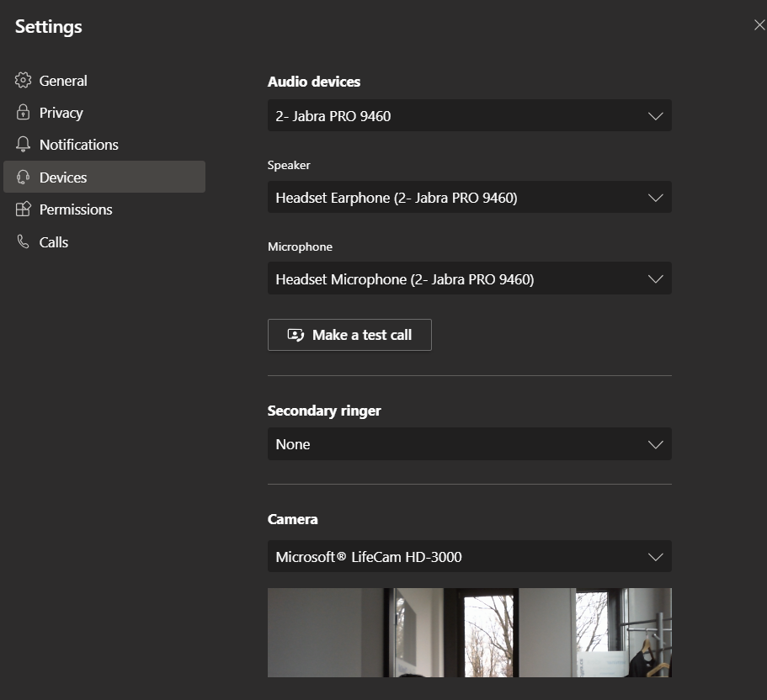This screenshot has width=767, height=700.
Task: Click the Devices headset icon
Action: pos(23,178)
